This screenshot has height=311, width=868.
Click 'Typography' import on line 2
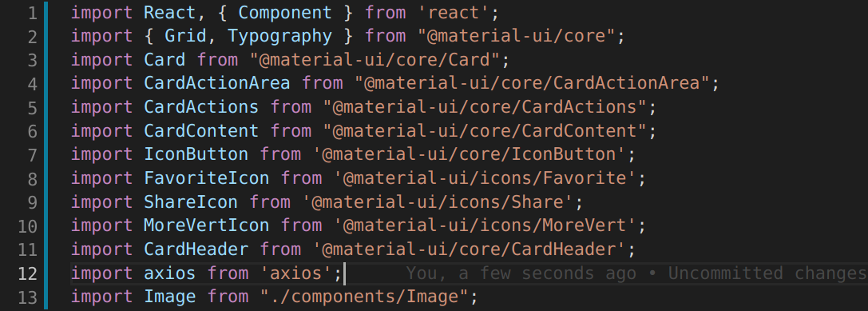[280, 37]
